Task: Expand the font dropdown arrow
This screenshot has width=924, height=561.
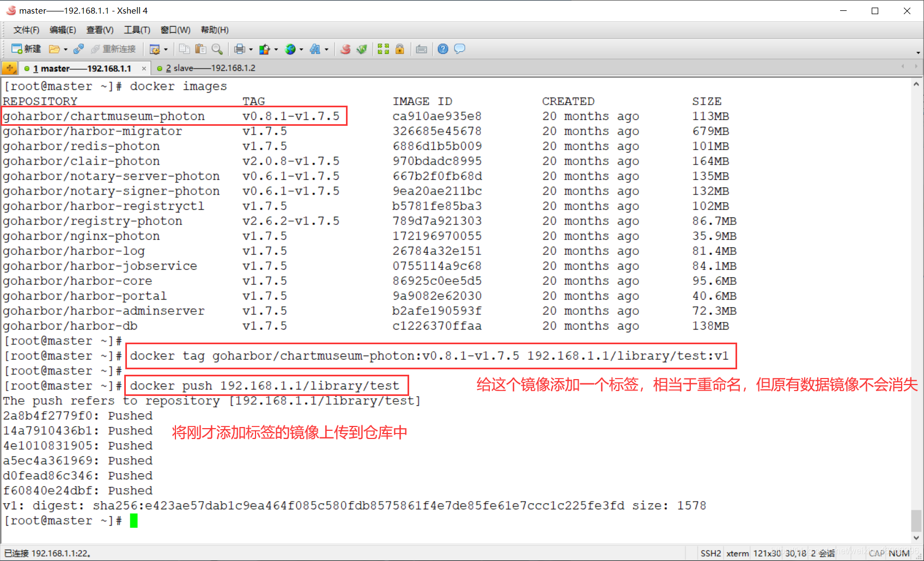Action: (326, 49)
